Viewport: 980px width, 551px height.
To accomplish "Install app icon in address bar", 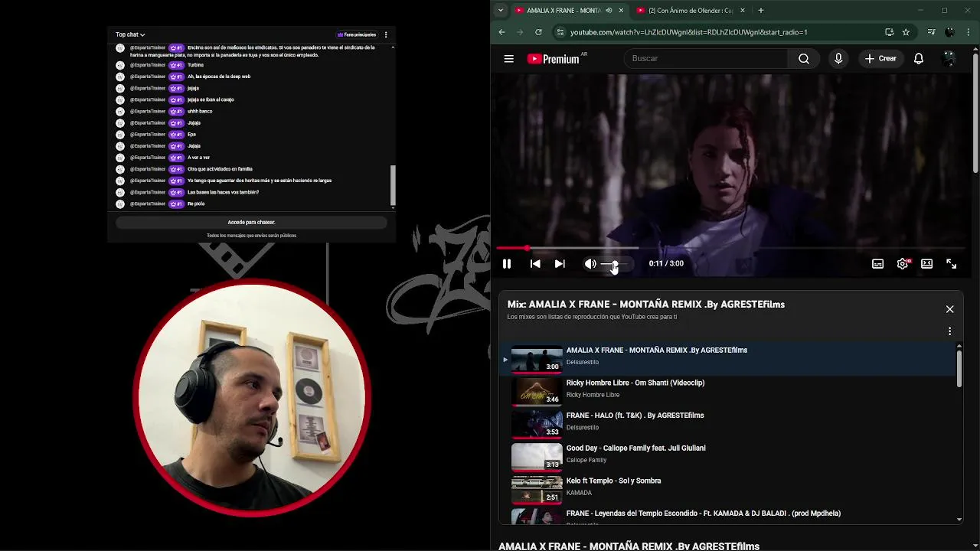I will 889,32.
